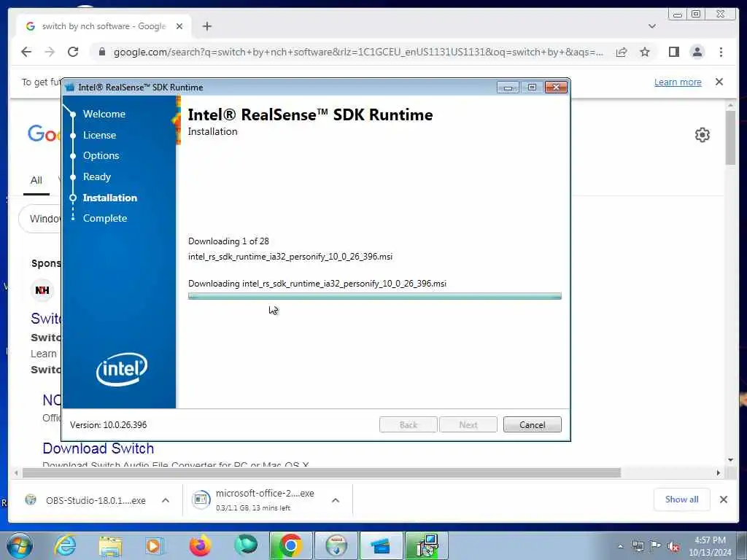747x560 pixels.
Task: Show all downloads
Action: pos(681,499)
